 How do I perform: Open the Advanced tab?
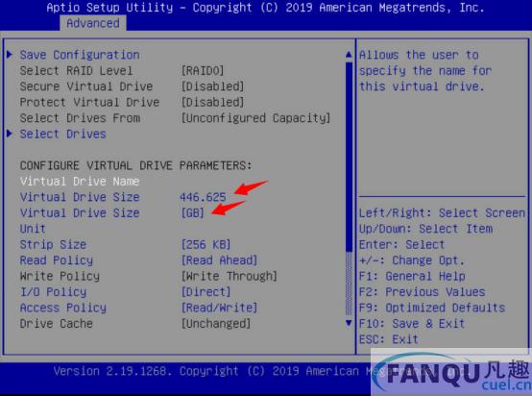tap(93, 23)
